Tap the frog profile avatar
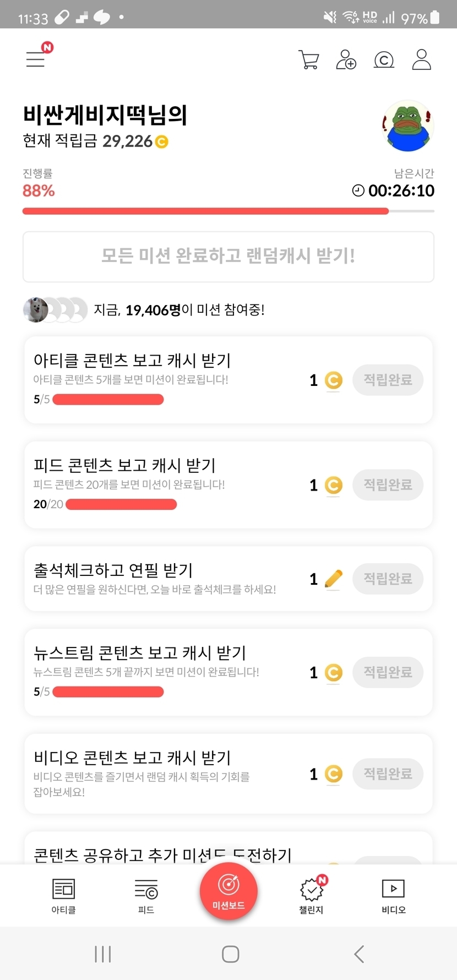The width and height of the screenshot is (457, 980). pyautogui.click(x=407, y=126)
